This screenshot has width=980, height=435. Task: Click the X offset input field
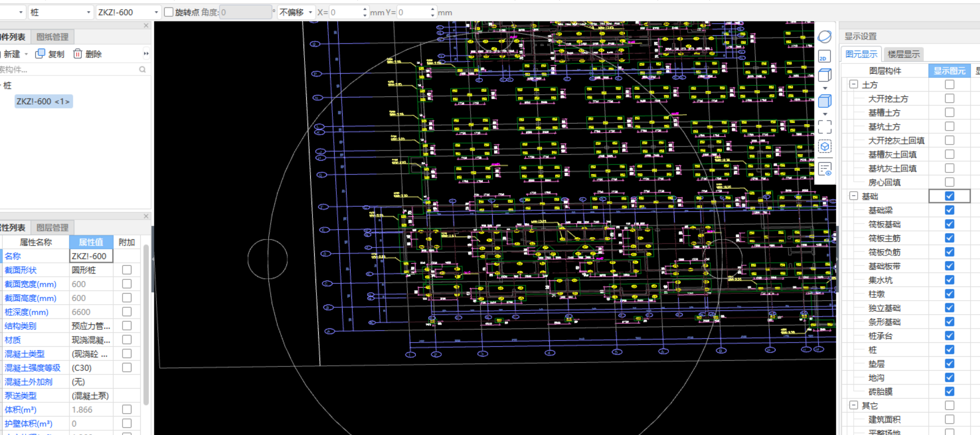pyautogui.click(x=345, y=12)
